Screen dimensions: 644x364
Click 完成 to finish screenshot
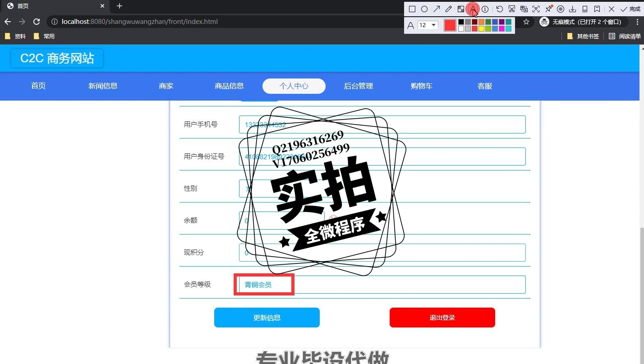pyautogui.click(x=630, y=9)
